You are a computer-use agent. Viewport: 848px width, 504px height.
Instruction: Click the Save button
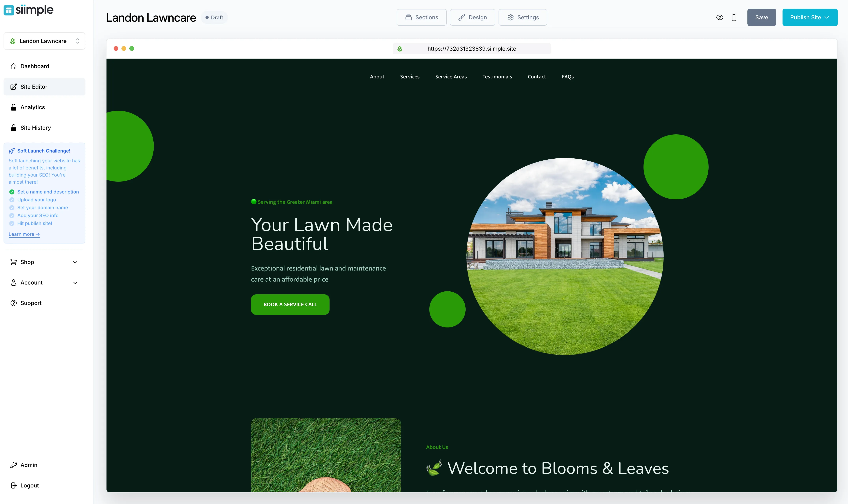[761, 17]
